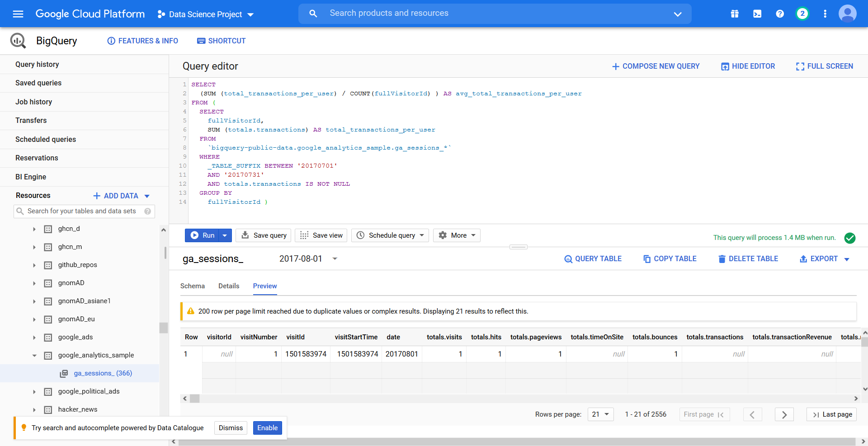Collapse the google_analytics_sample dataset

click(34, 356)
